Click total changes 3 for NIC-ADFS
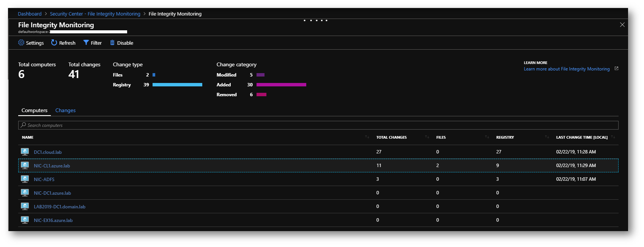This screenshot has width=644, height=247. (378, 179)
